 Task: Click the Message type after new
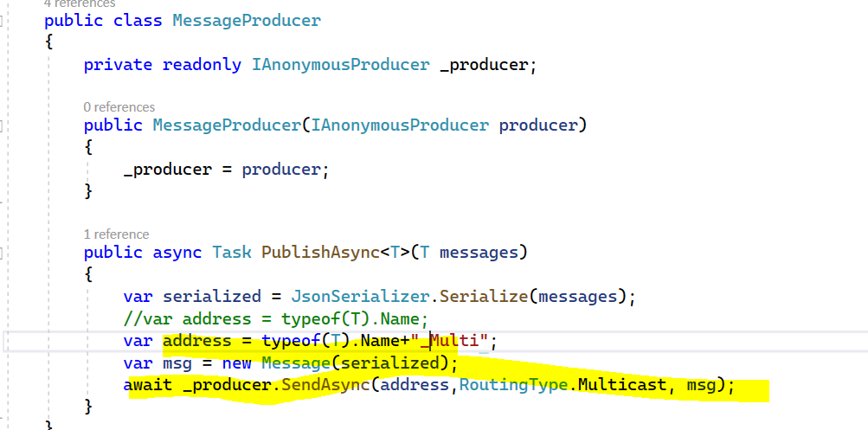tap(296, 363)
